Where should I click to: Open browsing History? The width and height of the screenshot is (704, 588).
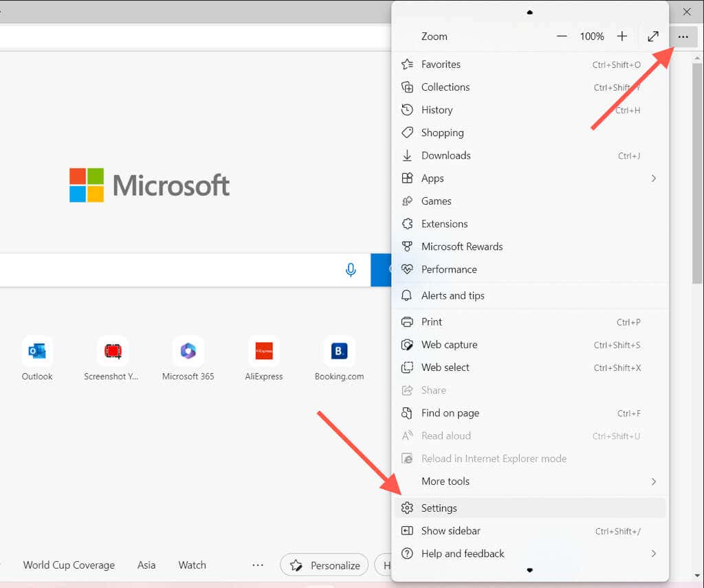[438, 110]
